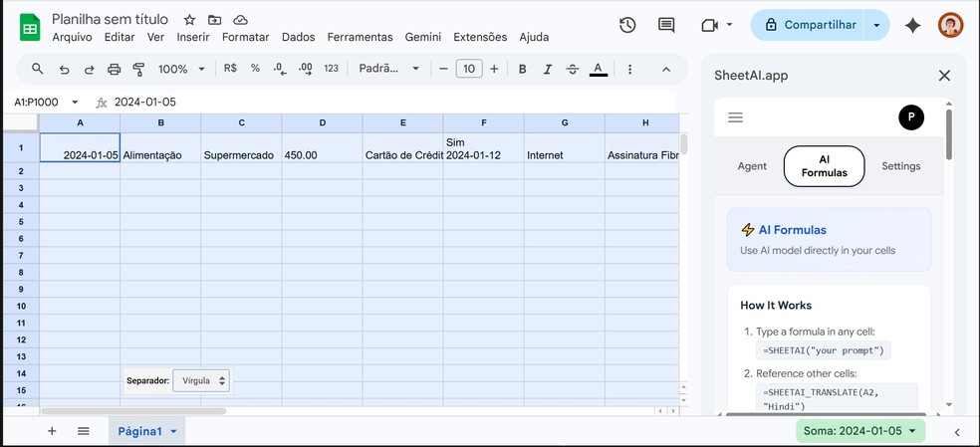
Task: Open the Dados menu
Action: [298, 37]
